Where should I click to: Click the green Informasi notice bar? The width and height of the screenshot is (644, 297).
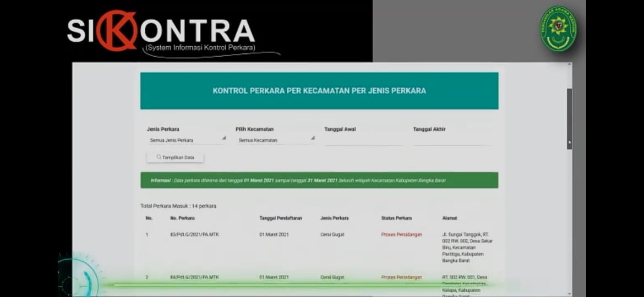tap(319, 180)
